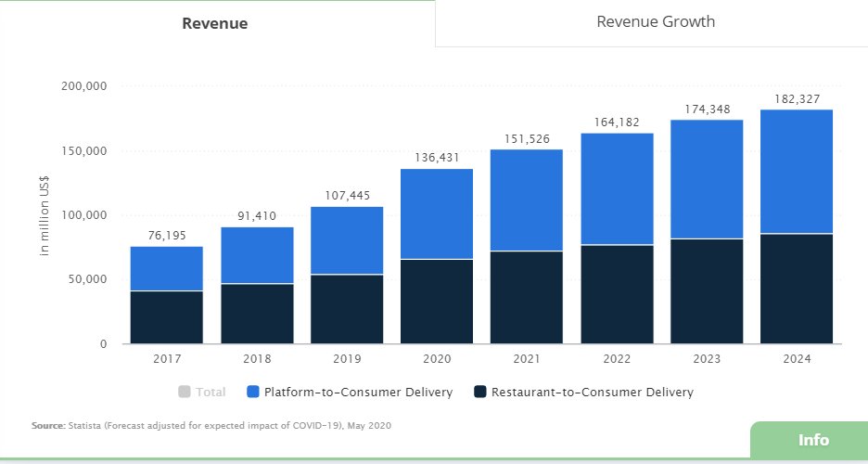Click the 2019 x-axis label
The image size is (868, 464).
(347, 359)
